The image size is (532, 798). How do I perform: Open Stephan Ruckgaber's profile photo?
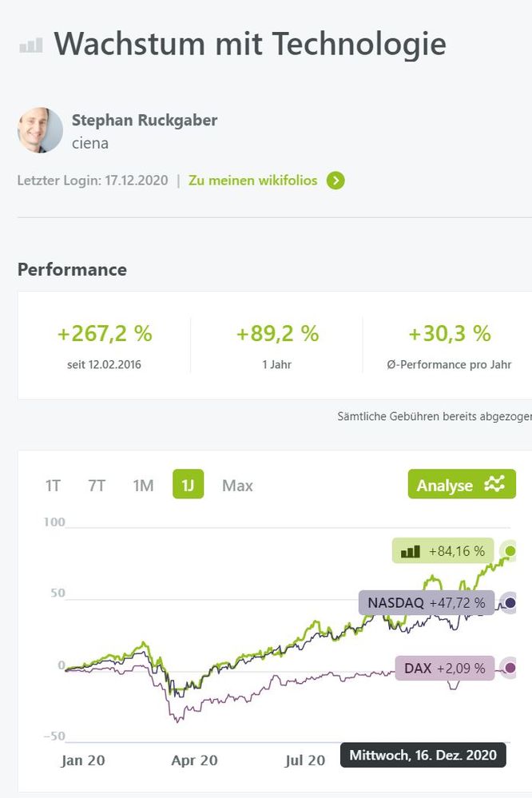40,130
